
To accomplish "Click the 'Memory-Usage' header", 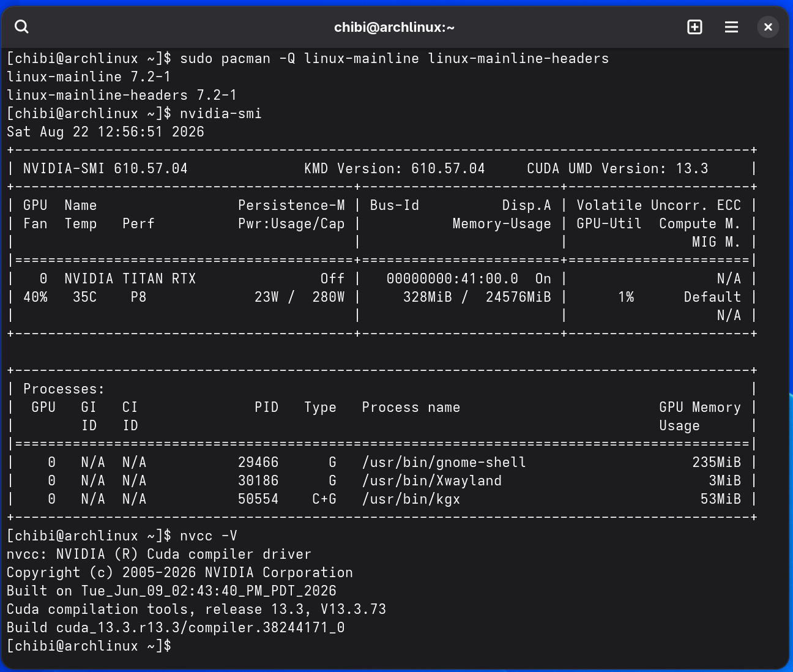I will point(502,224).
